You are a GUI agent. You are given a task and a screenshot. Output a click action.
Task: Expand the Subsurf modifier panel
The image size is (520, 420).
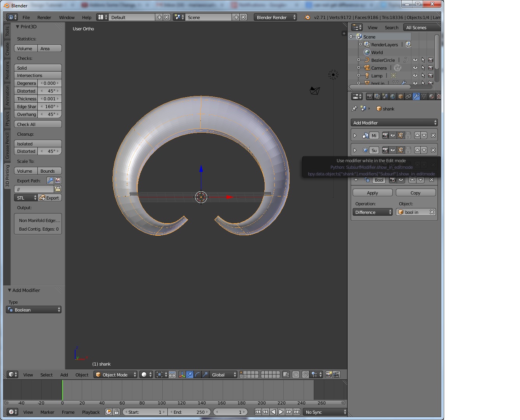pos(355,150)
